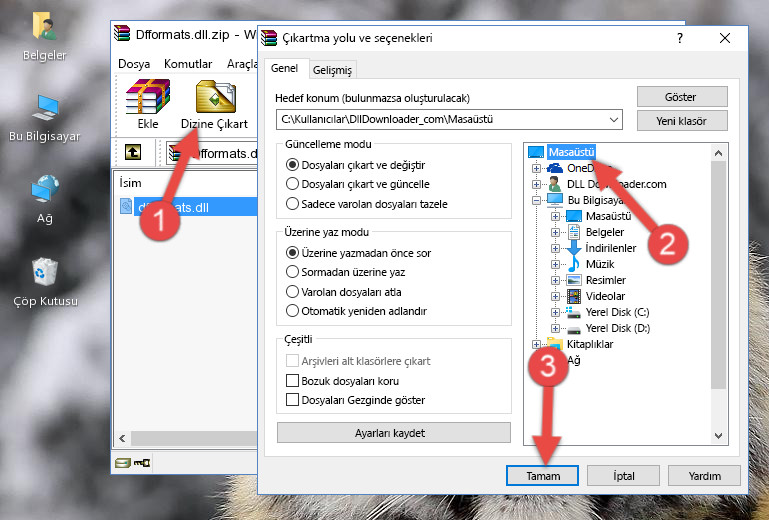
Task: Collapse the Bu Bilgisayar tree node
Action: [x=537, y=200]
